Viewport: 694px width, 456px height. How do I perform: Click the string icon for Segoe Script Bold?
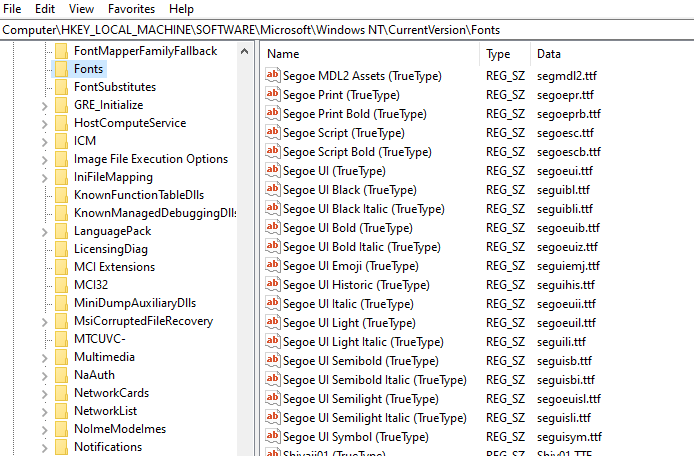[x=273, y=151]
